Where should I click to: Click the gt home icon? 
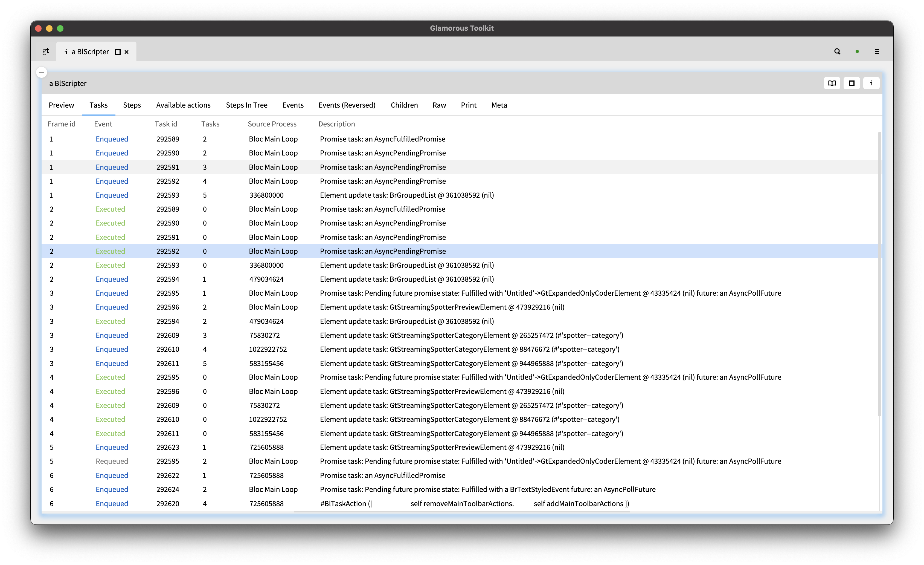pos(46,51)
